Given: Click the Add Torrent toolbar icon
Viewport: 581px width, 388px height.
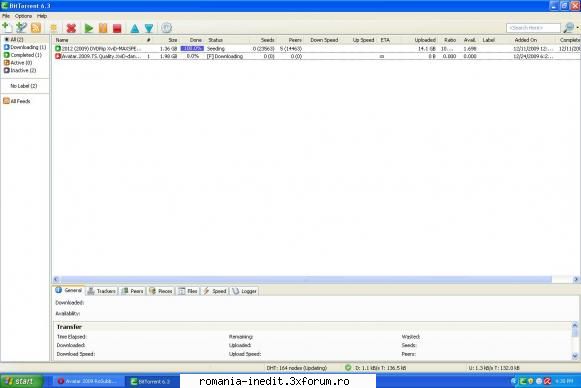Looking at the screenshot, I should point(7,27).
